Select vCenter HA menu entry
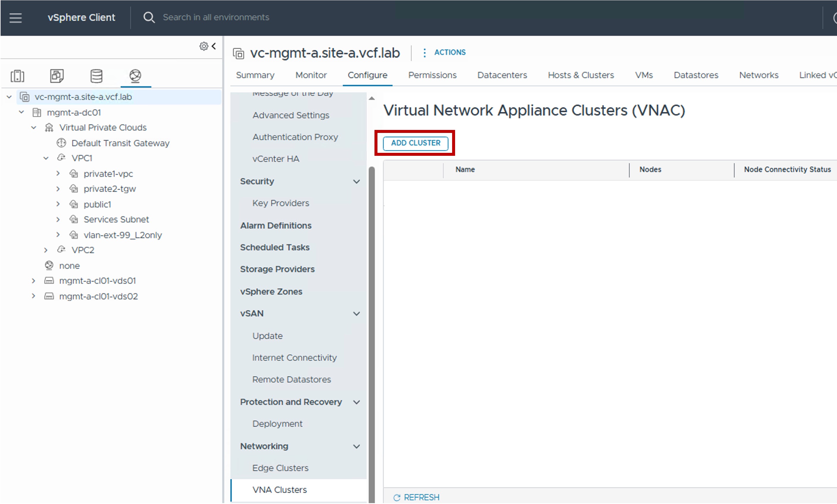Viewport: 837px width, 504px height. coord(275,159)
